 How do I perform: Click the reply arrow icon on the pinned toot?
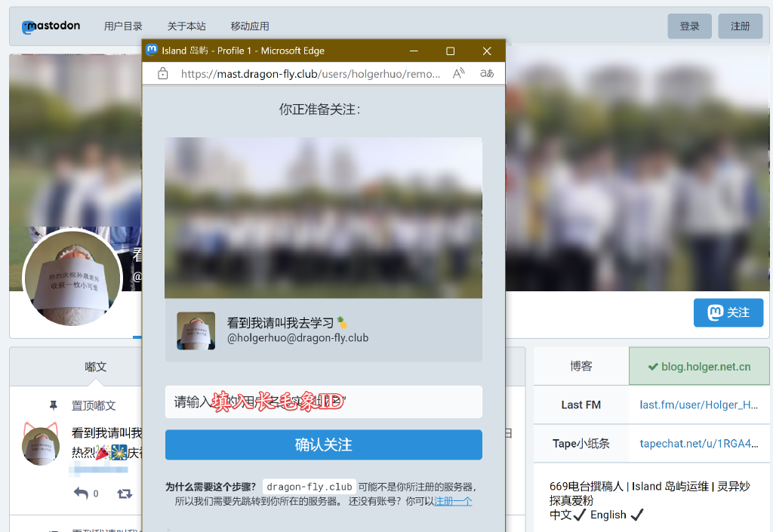tap(82, 494)
